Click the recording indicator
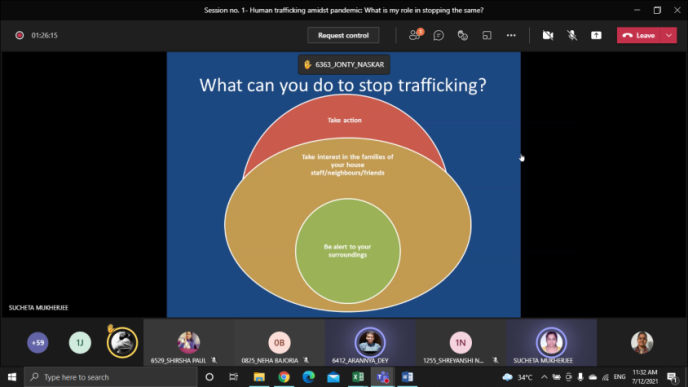Viewport: 688px width, 387px height. click(19, 35)
